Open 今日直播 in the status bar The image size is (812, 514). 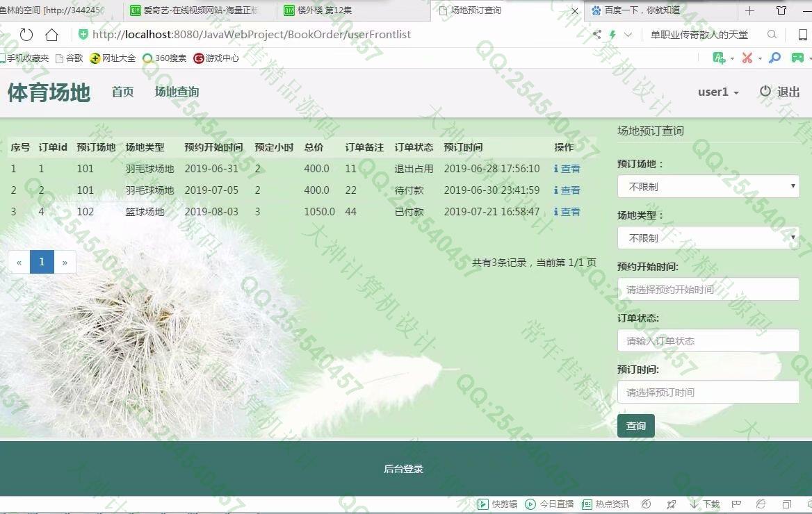tap(549, 504)
